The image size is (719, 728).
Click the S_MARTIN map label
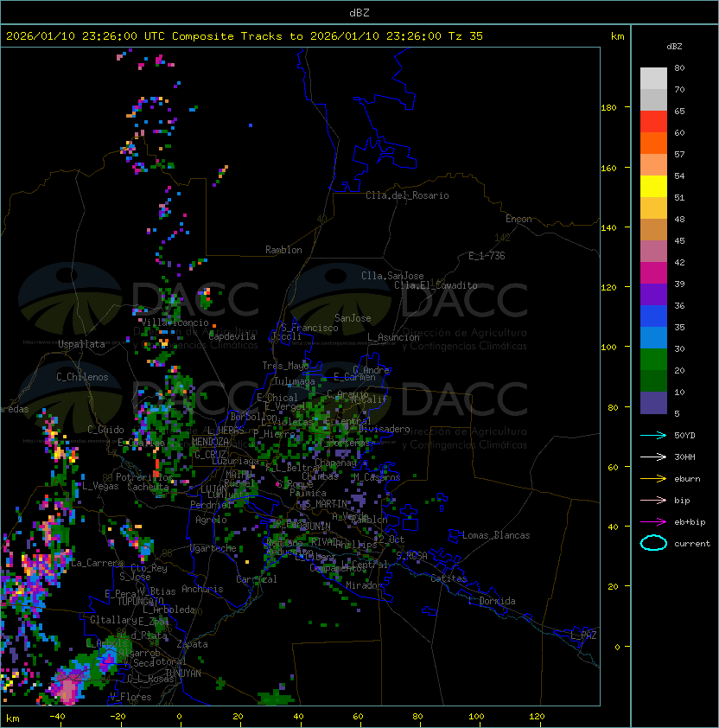327,504
